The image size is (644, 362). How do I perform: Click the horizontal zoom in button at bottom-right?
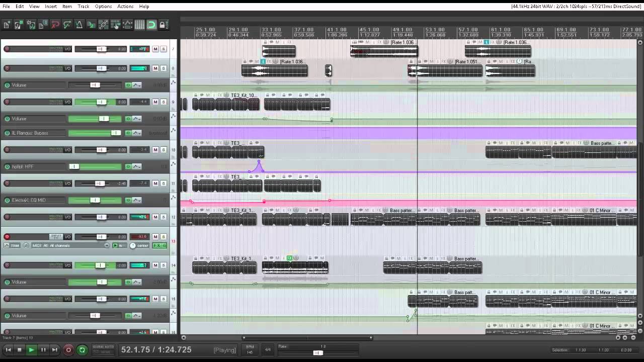tap(625, 338)
